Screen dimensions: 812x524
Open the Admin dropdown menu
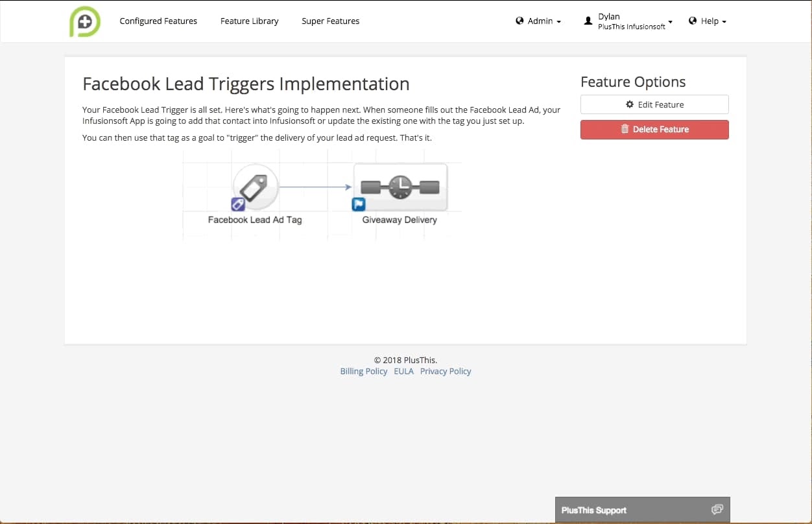(x=540, y=21)
